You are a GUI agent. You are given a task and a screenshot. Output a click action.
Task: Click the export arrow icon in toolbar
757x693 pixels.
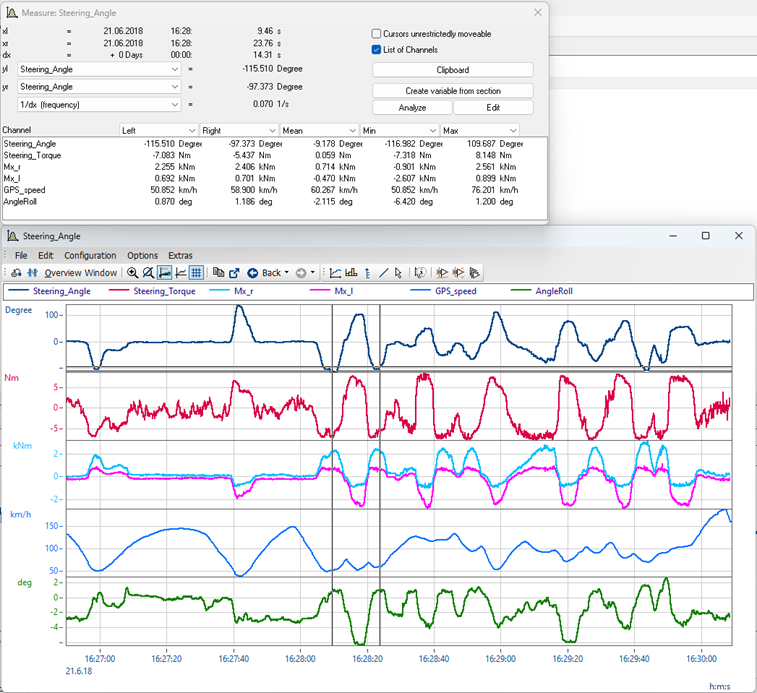tap(234, 272)
